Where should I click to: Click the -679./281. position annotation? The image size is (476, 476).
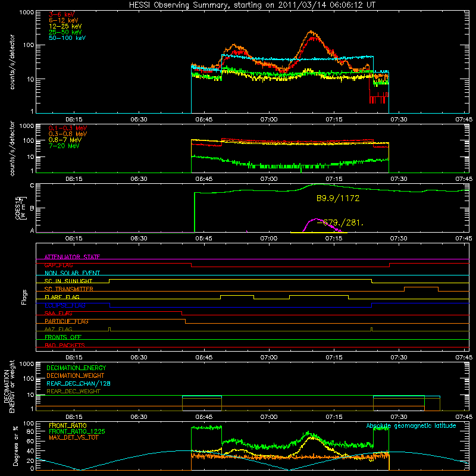[340, 223]
